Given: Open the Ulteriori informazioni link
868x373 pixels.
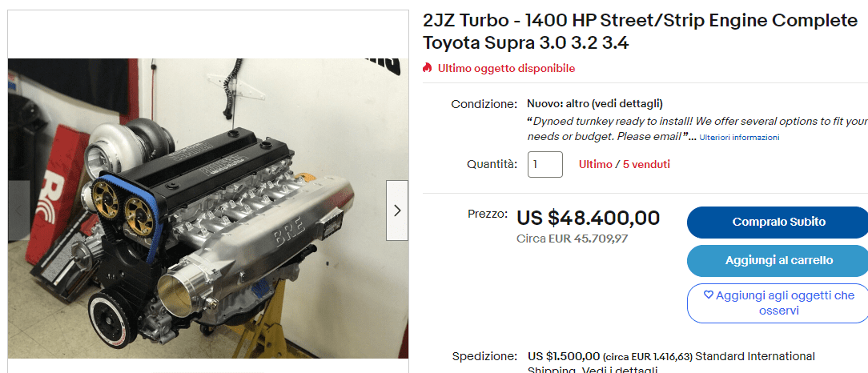Looking at the screenshot, I should (x=739, y=137).
